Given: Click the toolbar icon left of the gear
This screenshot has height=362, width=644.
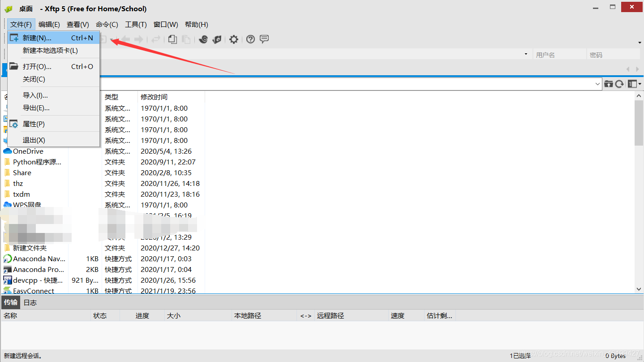Looking at the screenshot, I should click(x=217, y=39).
